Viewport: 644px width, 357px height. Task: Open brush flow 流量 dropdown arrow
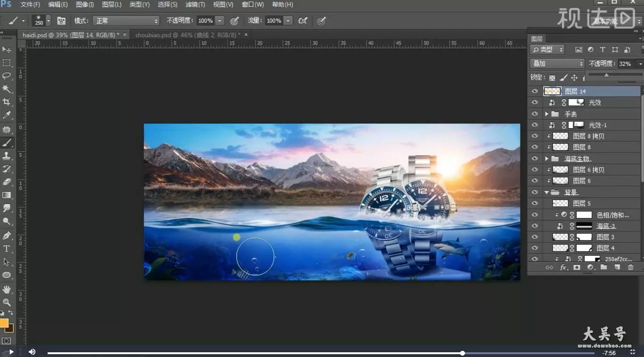click(288, 21)
